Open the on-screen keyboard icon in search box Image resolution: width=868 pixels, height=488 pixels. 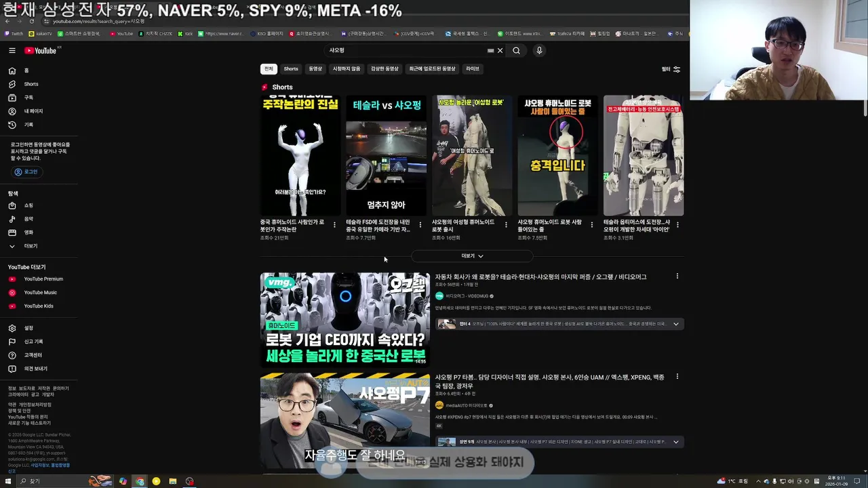[490, 50]
